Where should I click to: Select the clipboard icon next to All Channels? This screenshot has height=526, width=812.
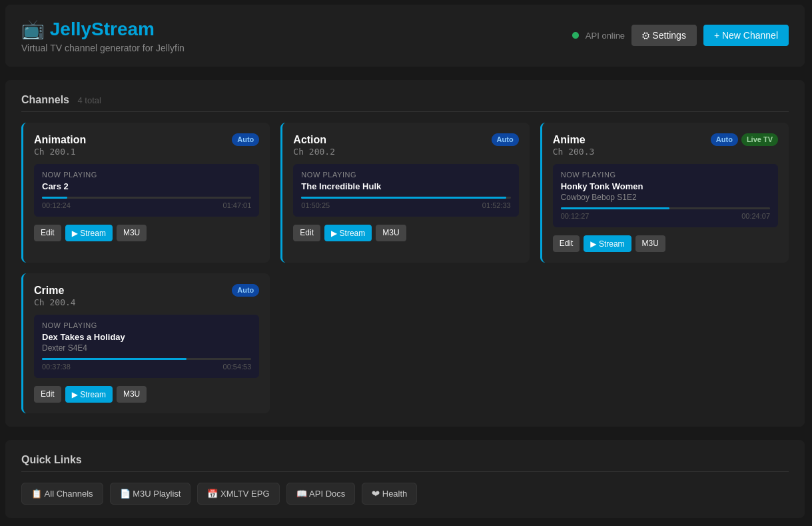[x=37, y=493]
